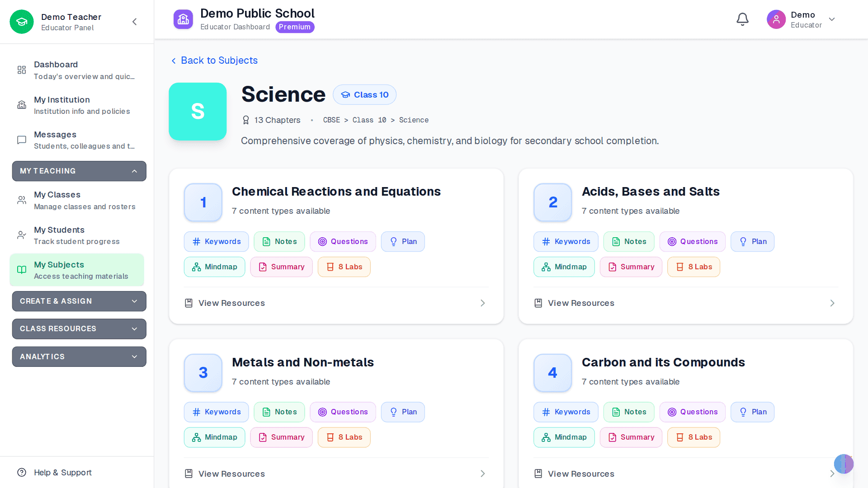This screenshot has height=488, width=868.
Task: Open the Dashboard menu item
Action: 77,70
